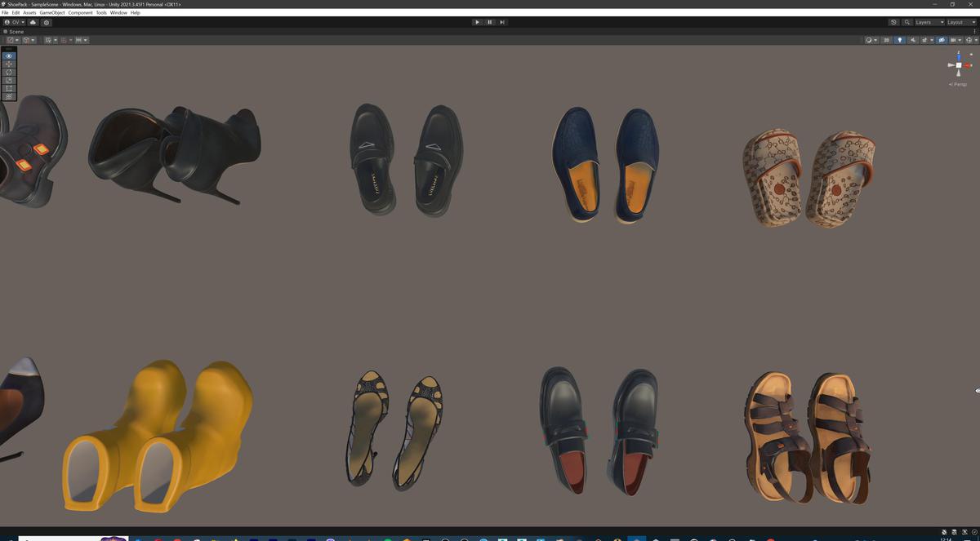Toggle scene audio on or off
Viewport: 980px width, 541px height.
[913, 40]
